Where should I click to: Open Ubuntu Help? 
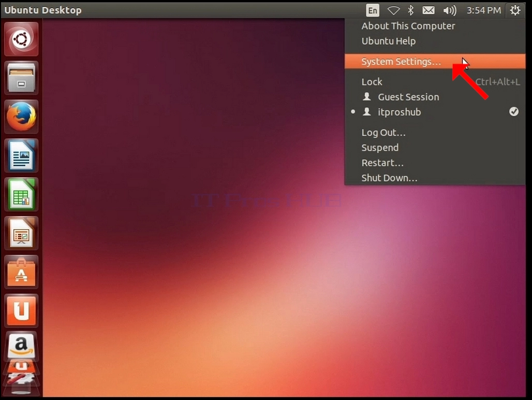(435, 41)
